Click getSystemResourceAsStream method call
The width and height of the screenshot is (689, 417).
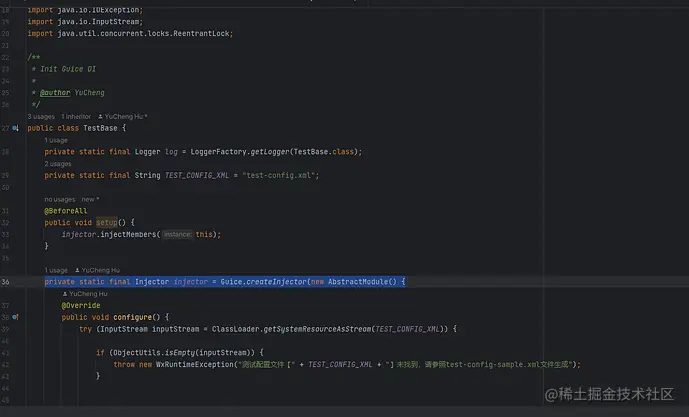point(317,329)
